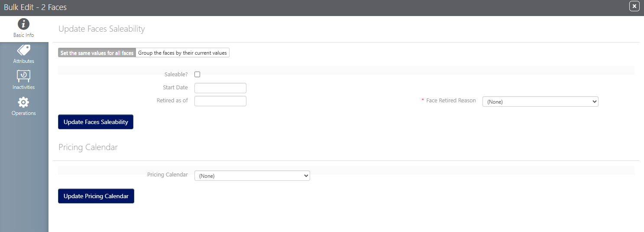Click the Operations text label in sidebar
This screenshot has height=232, width=644.
(23, 113)
